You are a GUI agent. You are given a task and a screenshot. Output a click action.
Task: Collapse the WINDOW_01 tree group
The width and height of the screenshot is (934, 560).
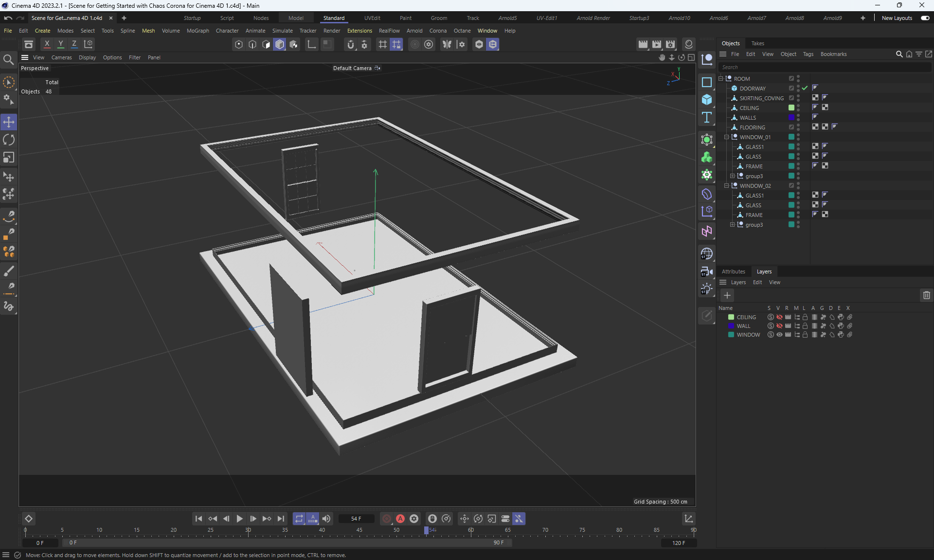(x=727, y=137)
